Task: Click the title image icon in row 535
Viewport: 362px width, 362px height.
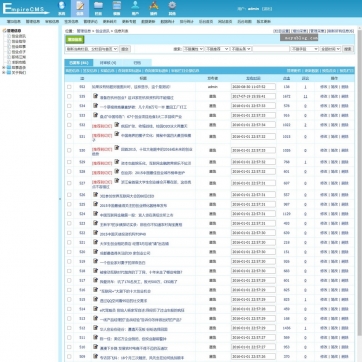Action: click(96, 96)
